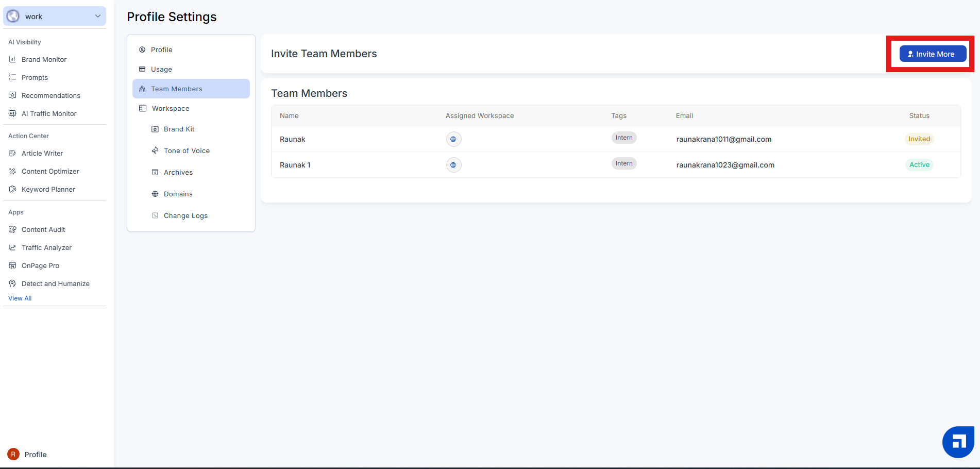Click the globe workspace icon in Raunak row
Screen dimensions: 980x469
453,139
